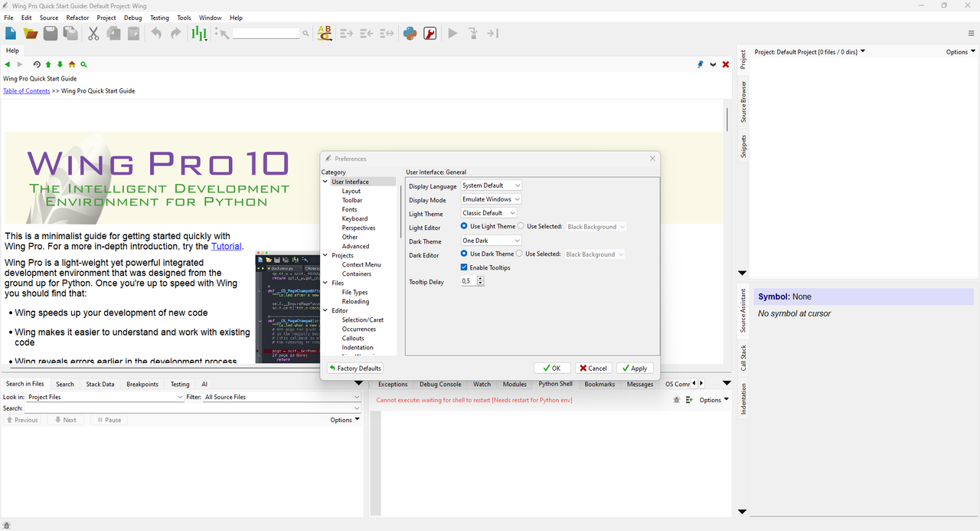Click the save all files toolbar icon
Screen dimensions: 980x531
click(x=70, y=33)
